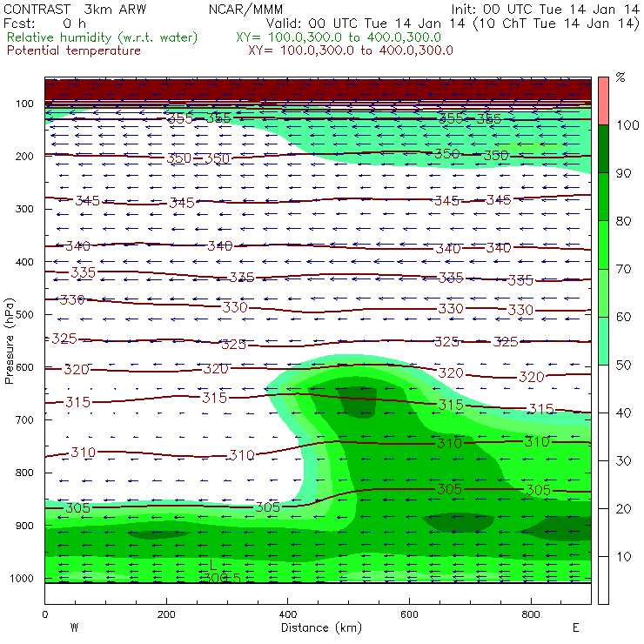The image size is (644, 644).
Task: Click the white 40–50 colorbar segment
Action: pyautogui.click(x=603, y=389)
